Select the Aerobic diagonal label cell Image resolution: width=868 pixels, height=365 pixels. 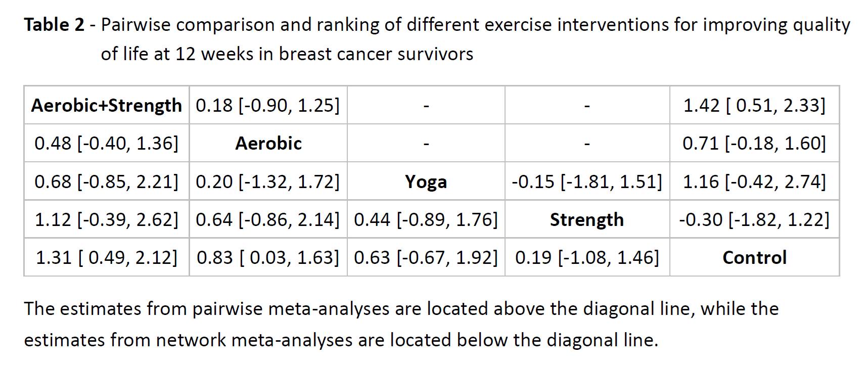[268, 144]
